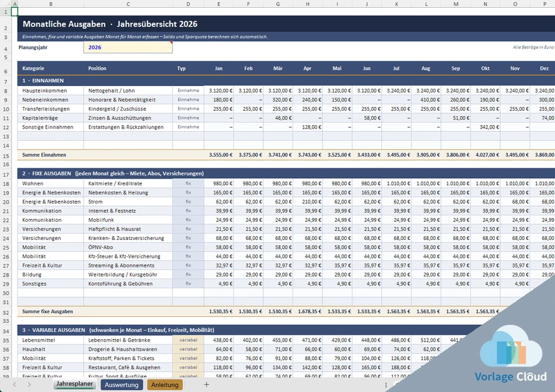The image size is (555, 392).
Task: Select column K header
Action: click(396, 5)
